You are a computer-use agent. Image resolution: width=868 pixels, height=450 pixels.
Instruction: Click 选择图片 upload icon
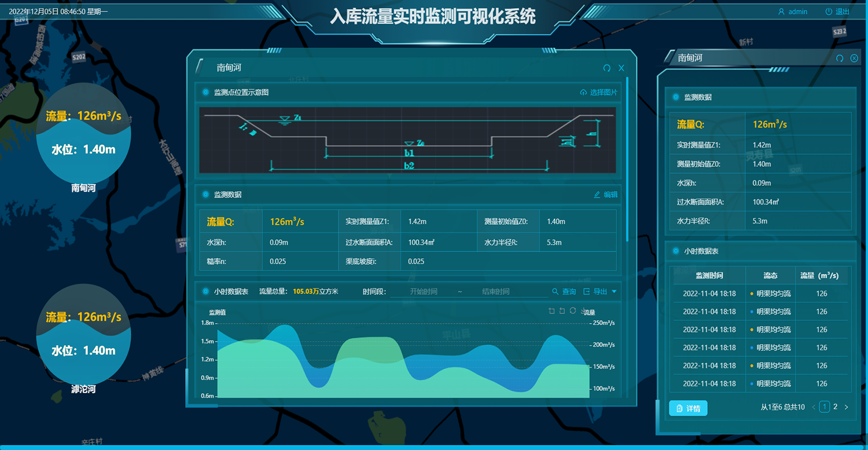click(x=583, y=93)
